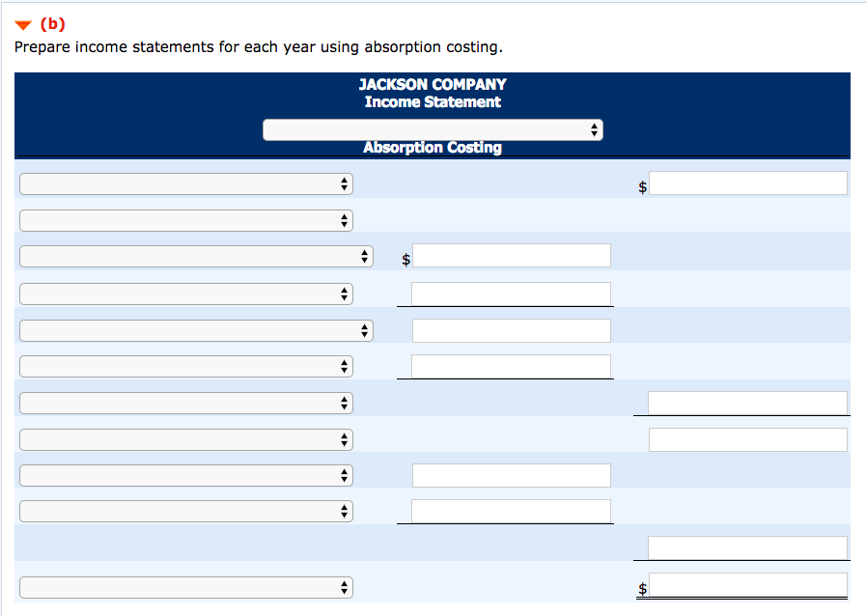The height and width of the screenshot is (616, 867).
Task: Click the amount field beside the third dropdown
Action: pos(512,255)
